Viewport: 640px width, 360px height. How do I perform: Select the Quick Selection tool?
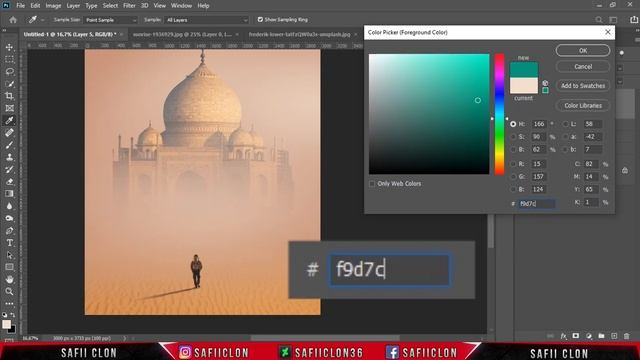[9, 84]
